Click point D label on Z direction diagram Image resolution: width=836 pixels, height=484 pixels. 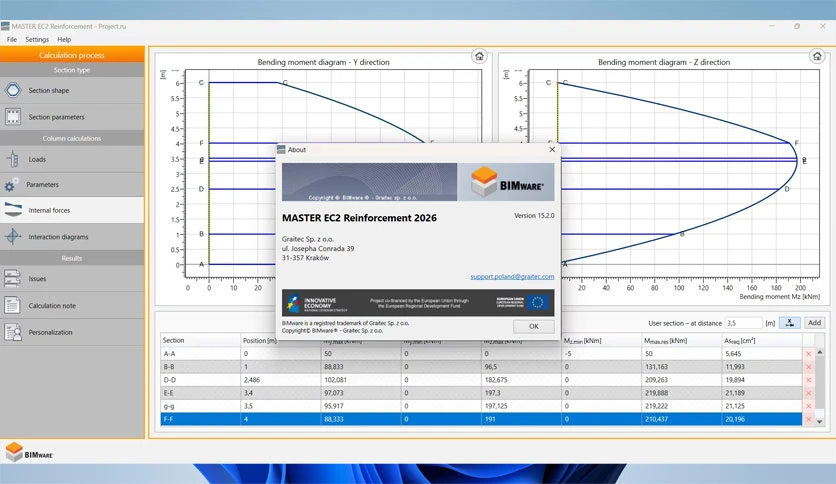pos(787,189)
